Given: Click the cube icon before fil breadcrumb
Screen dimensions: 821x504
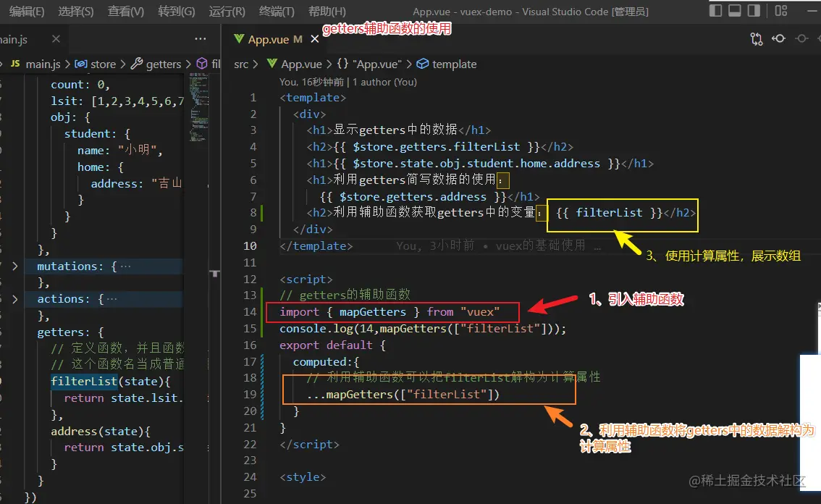Looking at the screenshot, I should [x=201, y=64].
